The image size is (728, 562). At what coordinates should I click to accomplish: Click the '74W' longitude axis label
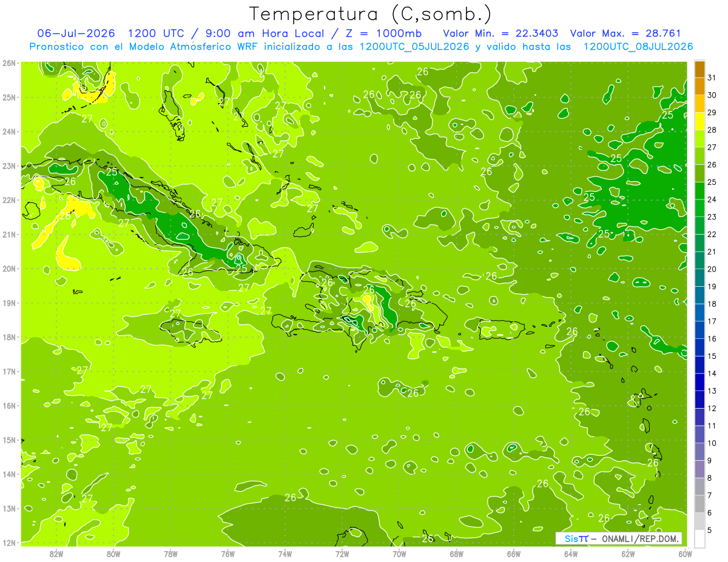285,554
